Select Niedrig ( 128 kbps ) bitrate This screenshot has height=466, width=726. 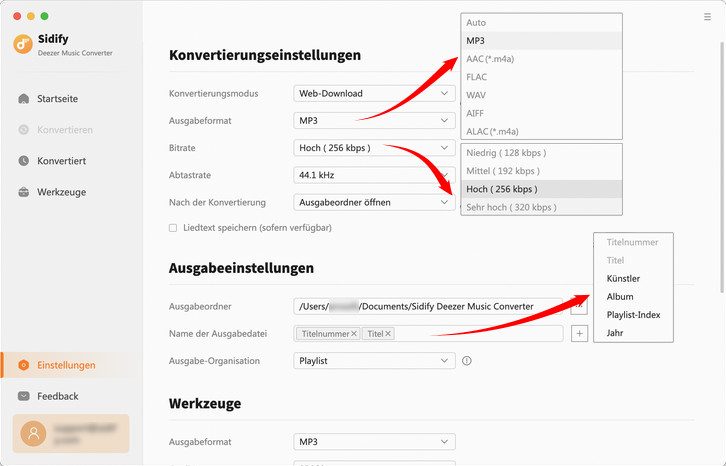[541, 153]
